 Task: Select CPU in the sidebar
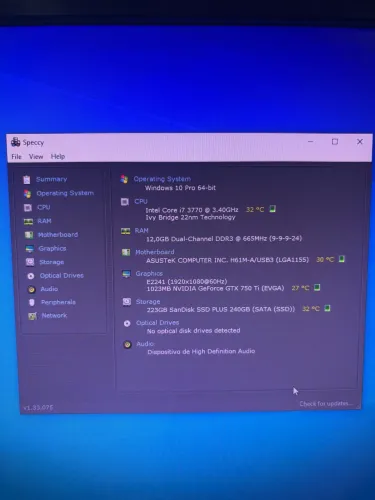click(x=44, y=207)
